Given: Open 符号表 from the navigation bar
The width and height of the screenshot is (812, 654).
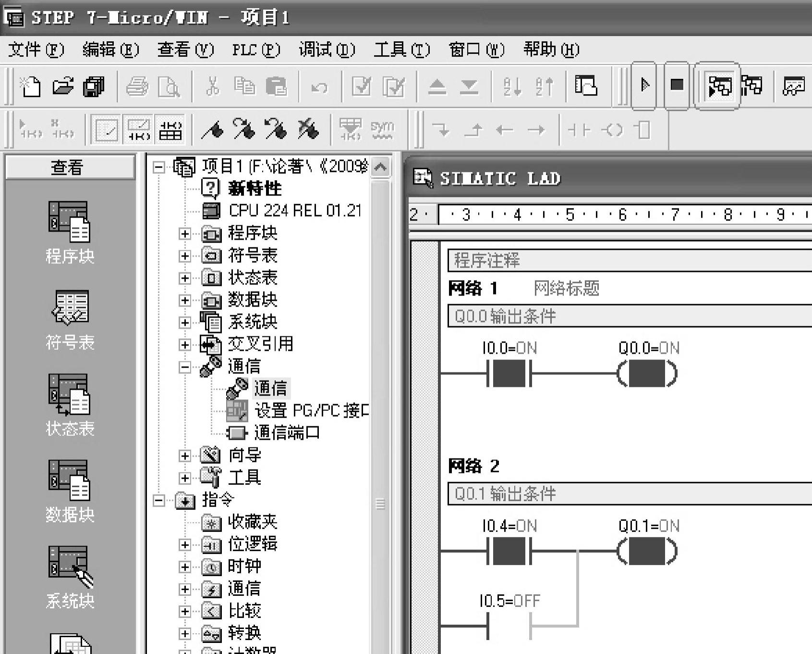Looking at the screenshot, I should coord(70,321).
